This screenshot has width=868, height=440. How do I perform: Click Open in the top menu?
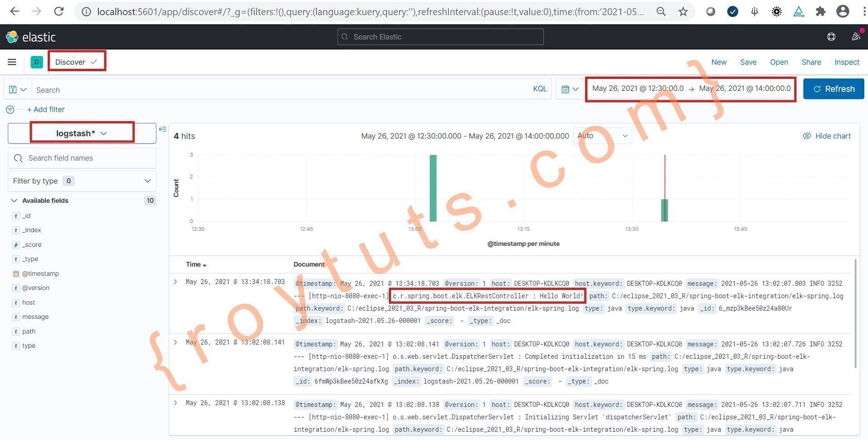(x=779, y=62)
